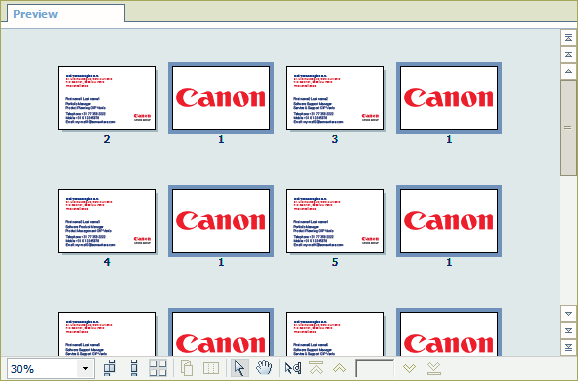Viewport: 578px width, 381px height.
Task: Select business card thumbnail numbered 5
Action: click(335, 221)
